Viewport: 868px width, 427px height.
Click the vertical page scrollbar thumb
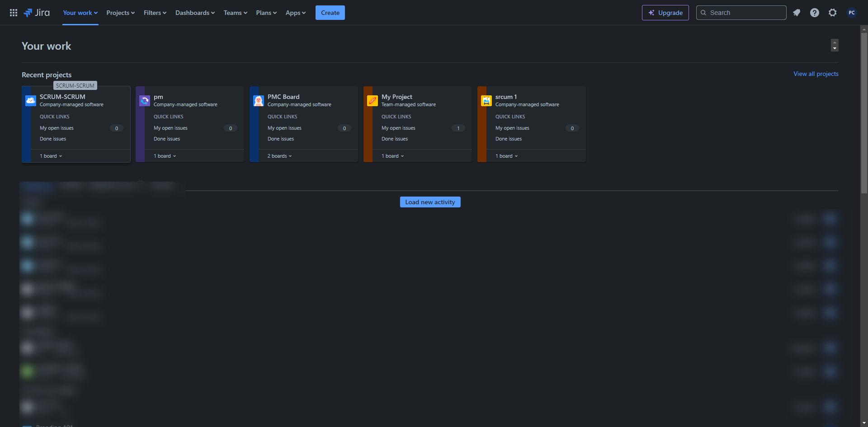click(864, 113)
